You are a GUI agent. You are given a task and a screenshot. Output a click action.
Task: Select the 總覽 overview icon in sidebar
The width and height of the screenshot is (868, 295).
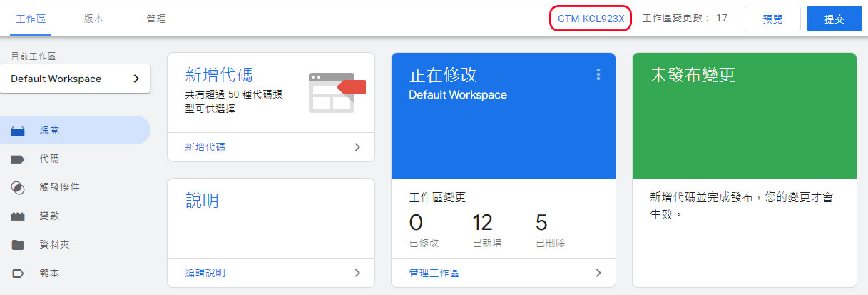18,131
